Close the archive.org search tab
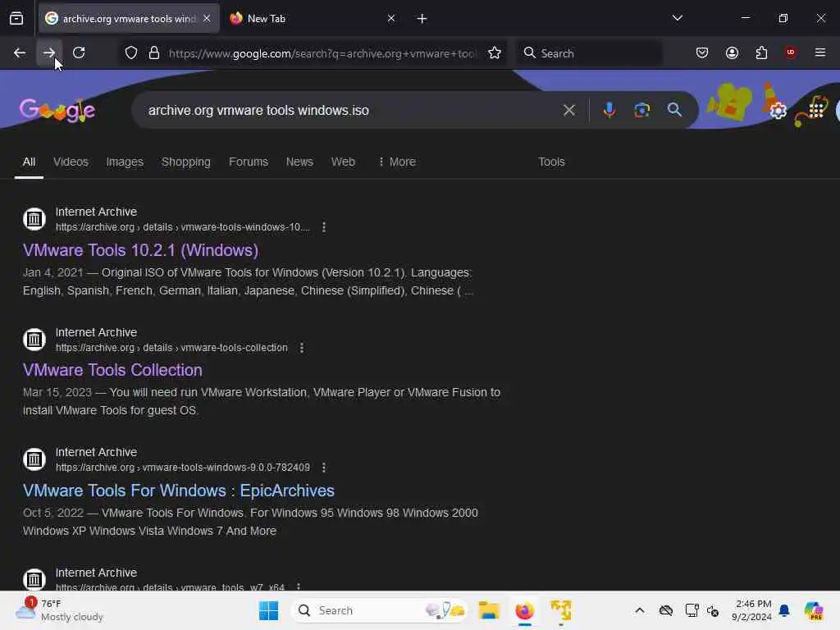The width and height of the screenshot is (840, 630). click(x=207, y=19)
